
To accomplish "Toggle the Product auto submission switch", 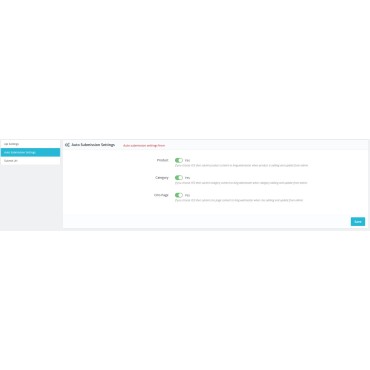I will pyautogui.click(x=179, y=160).
